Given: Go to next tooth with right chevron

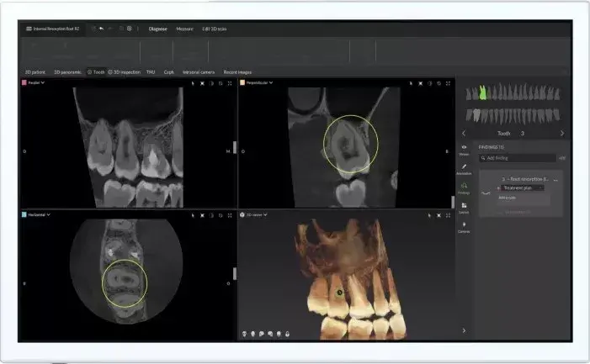Looking at the screenshot, I should point(562,134).
